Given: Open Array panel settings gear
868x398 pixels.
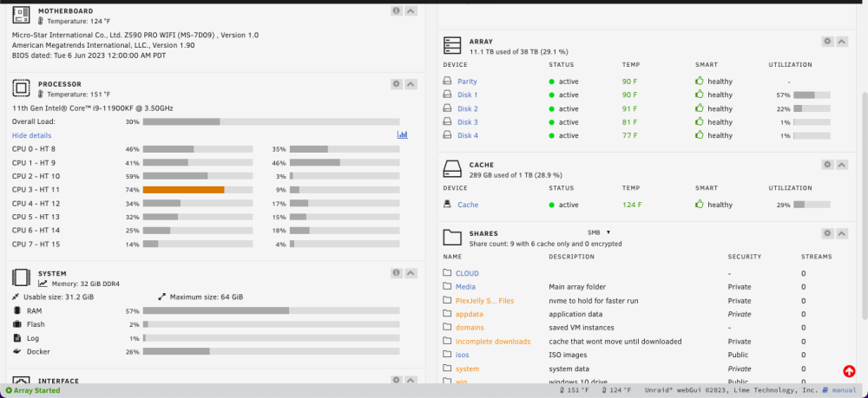Looking at the screenshot, I should [827, 42].
